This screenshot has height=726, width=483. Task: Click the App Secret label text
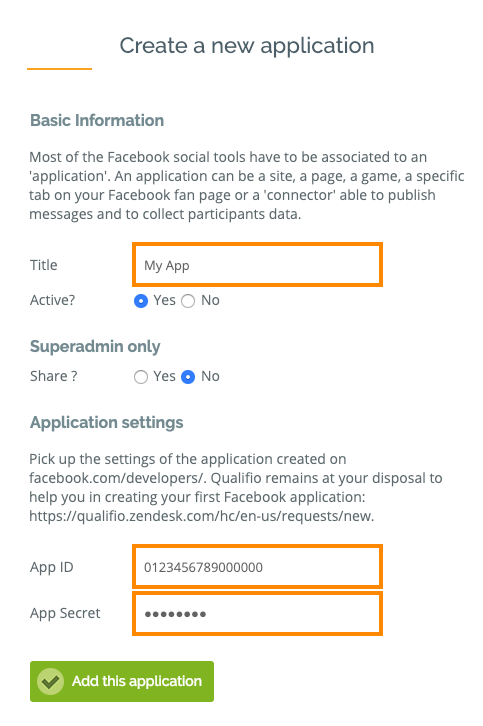point(65,613)
